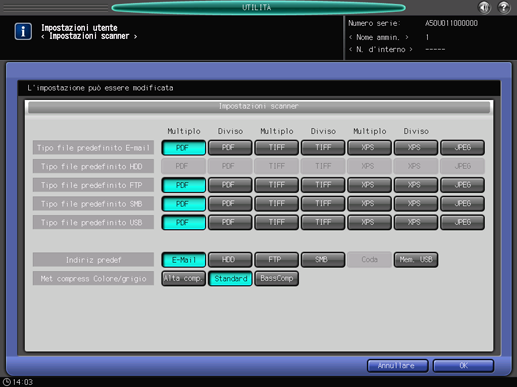
Task: Click the N. d'interno field label
Action: pyautogui.click(x=381, y=49)
